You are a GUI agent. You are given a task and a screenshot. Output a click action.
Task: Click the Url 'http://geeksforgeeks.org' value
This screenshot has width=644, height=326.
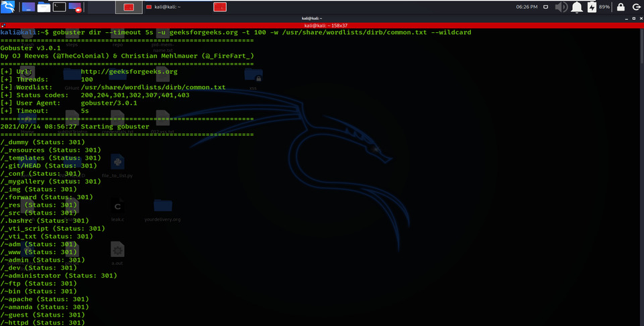click(x=129, y=72)
